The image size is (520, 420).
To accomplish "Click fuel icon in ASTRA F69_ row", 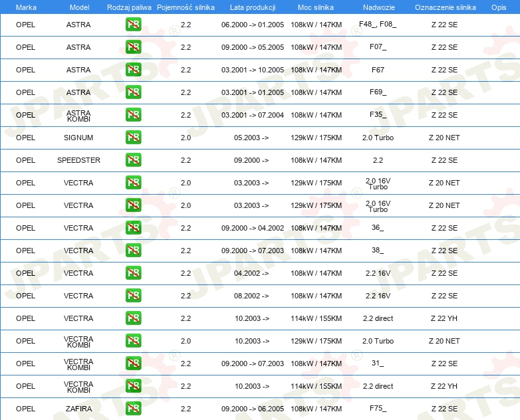I will [x=133, y=92].
